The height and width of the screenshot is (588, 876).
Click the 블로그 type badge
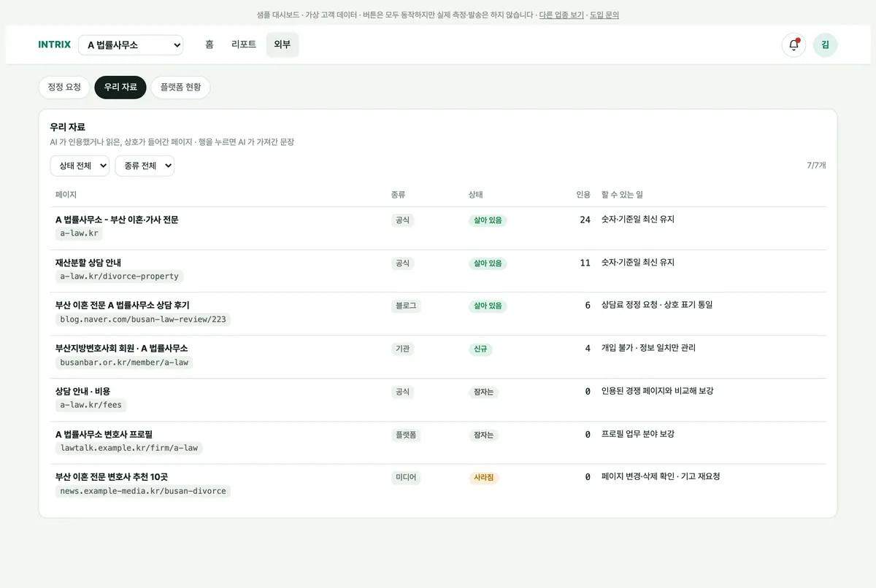(406, 306)
